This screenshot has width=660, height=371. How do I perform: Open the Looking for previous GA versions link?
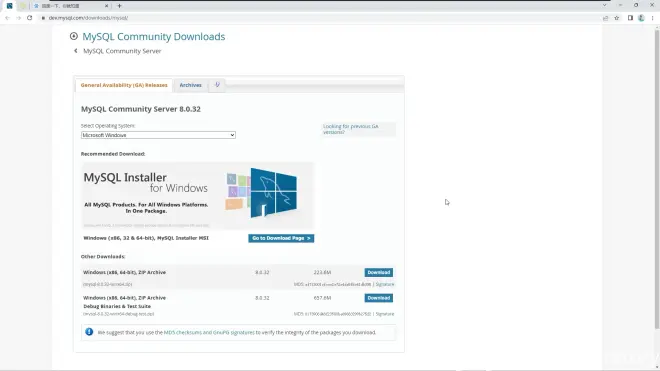tap(351, 129)
